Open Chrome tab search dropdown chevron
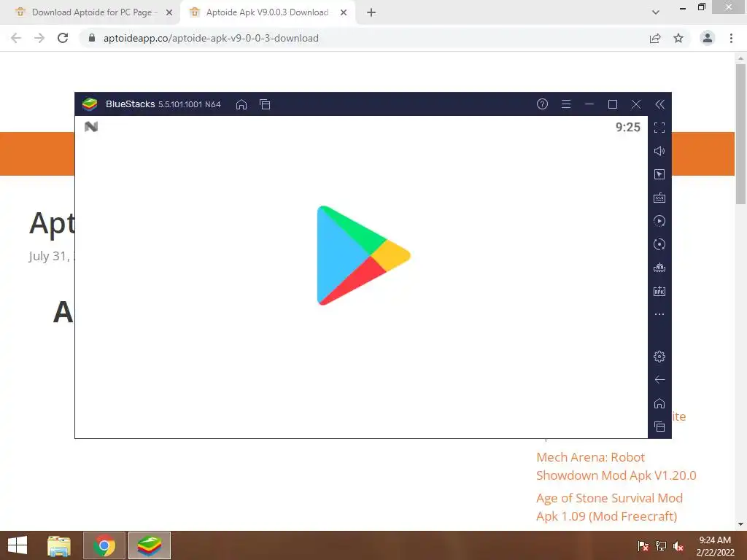 click(x=656, y=12)
